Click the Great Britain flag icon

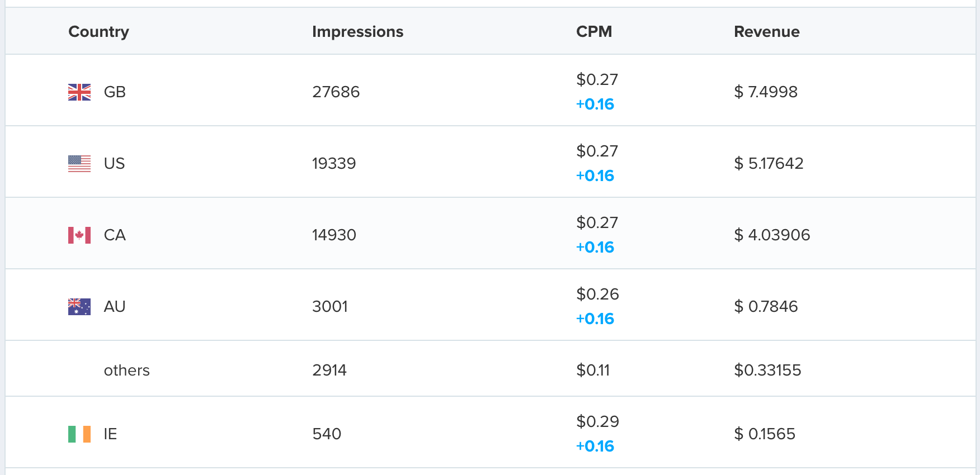click(x=79, y=92)
